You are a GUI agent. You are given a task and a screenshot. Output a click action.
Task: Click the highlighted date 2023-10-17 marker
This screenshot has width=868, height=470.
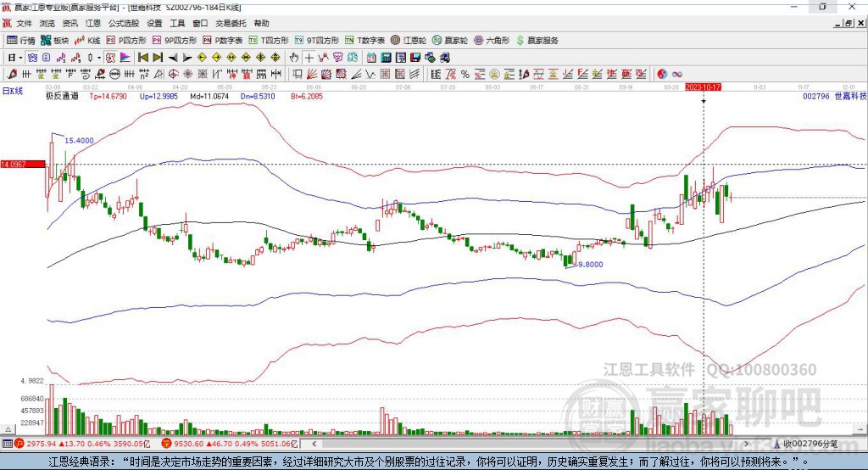[703, 87]
